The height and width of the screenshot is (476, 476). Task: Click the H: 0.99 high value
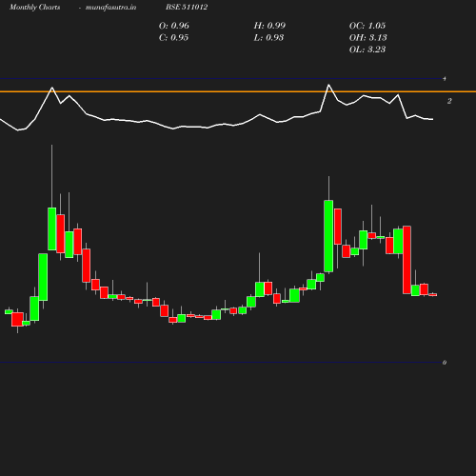coord(269,26)
